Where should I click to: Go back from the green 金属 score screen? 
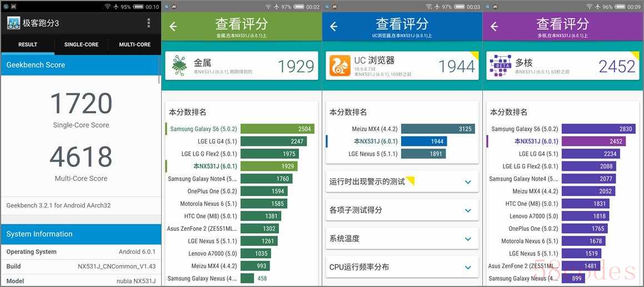click(x=173, y=26)
